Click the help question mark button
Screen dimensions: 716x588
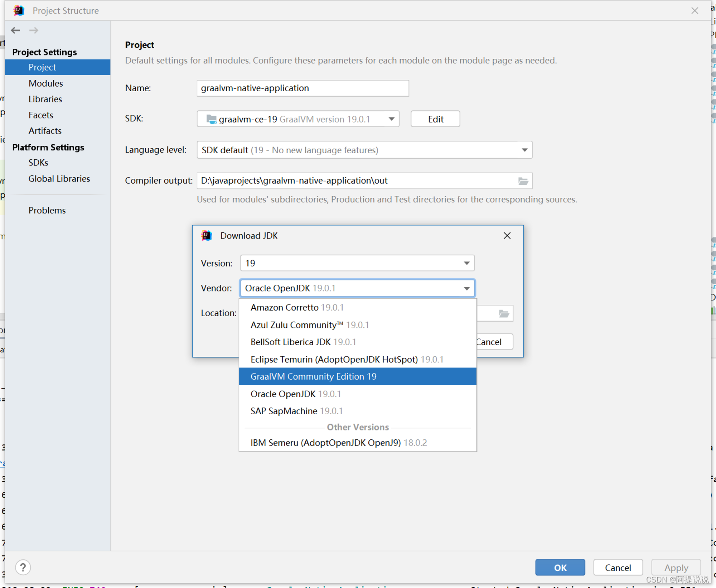point(23,568)
